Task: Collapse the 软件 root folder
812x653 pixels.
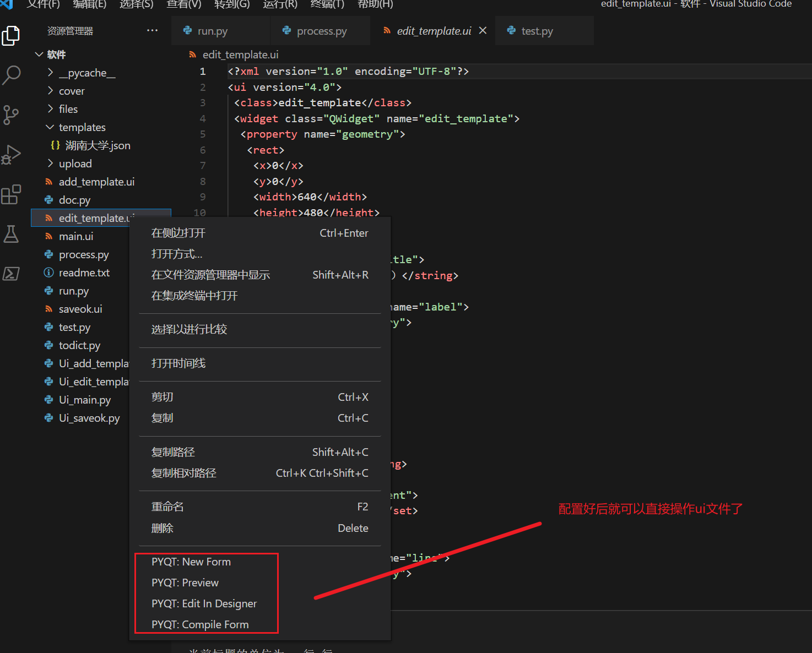Action: (x=39, y=55)
